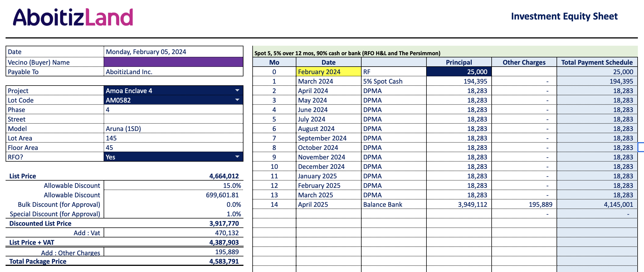644x272 pixels.
Task: Select the yellow February 2024 date cell
Action: pos(329,72)
